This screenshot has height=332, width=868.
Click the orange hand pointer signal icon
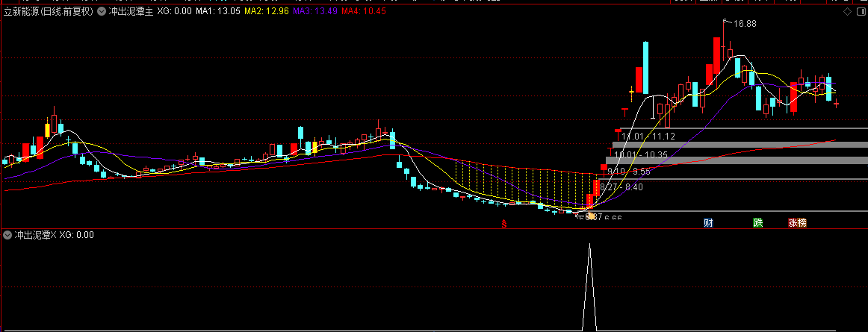(591, 216)
